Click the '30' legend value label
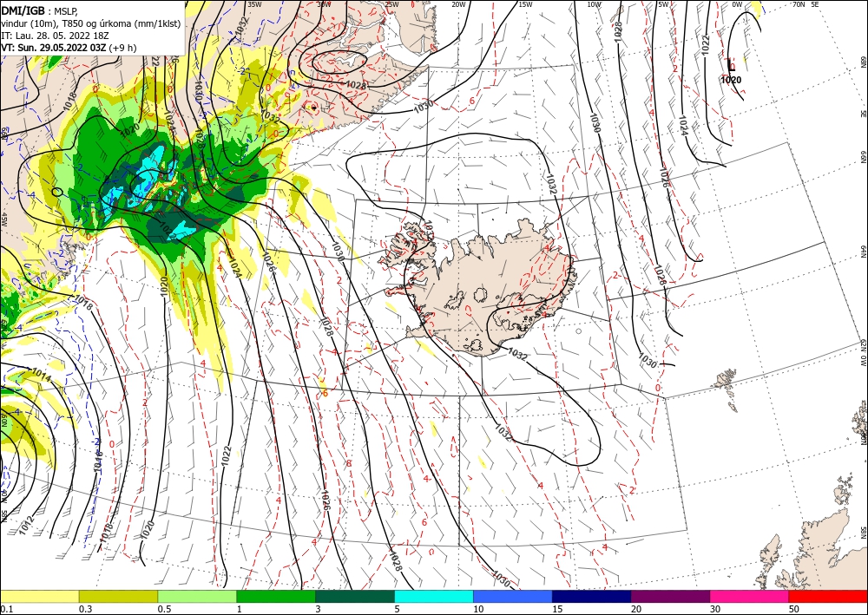Screen dimensions: 868x615 716,609
